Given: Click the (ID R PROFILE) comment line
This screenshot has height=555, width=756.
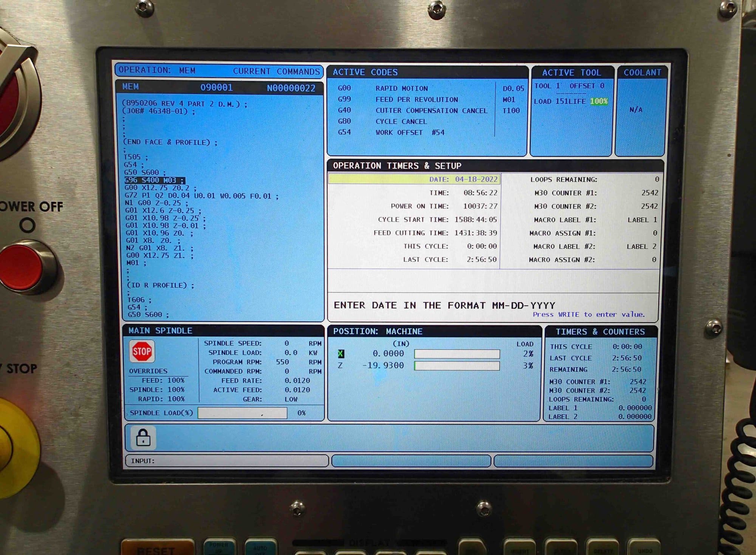Looking at the screenshot, I should click(161, 285).
